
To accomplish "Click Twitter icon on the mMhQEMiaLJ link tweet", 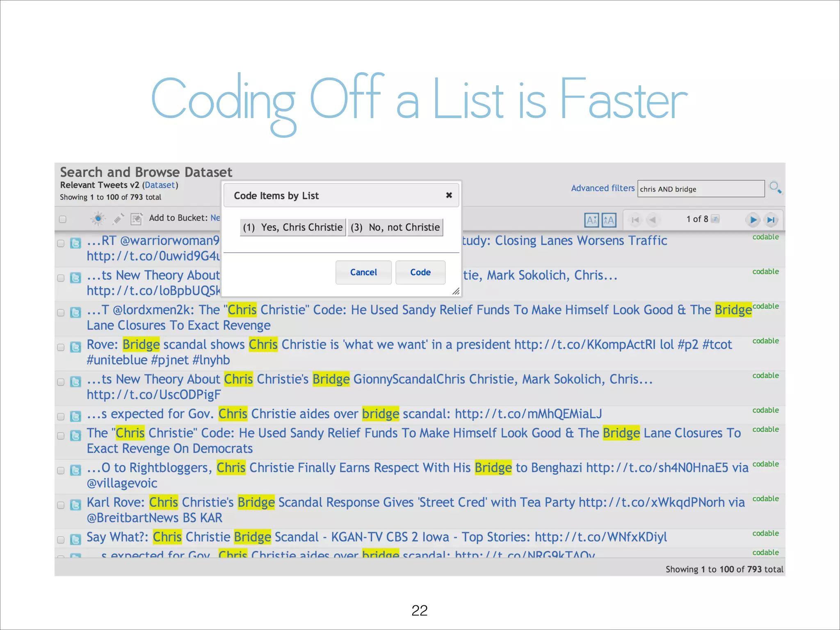I will coord(75,416).
